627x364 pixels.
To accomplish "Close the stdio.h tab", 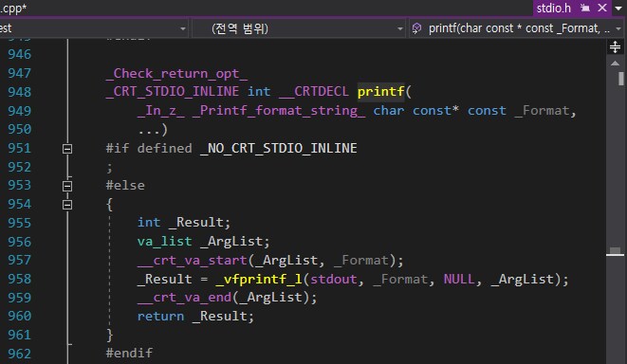I will 602,8.
